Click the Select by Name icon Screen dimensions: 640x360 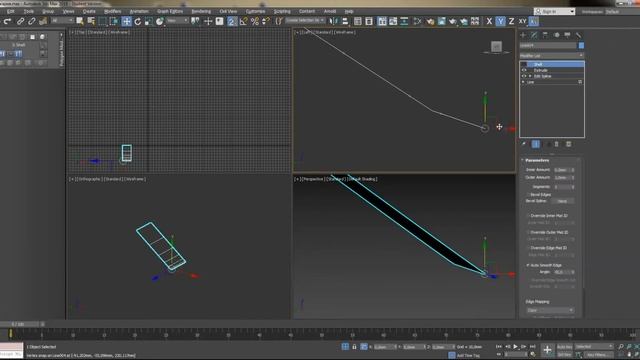pos(91,21)
